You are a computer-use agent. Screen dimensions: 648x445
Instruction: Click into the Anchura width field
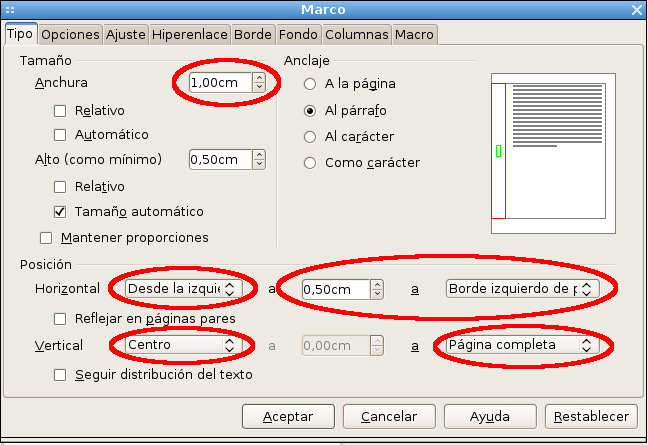[x=219, y=83]
